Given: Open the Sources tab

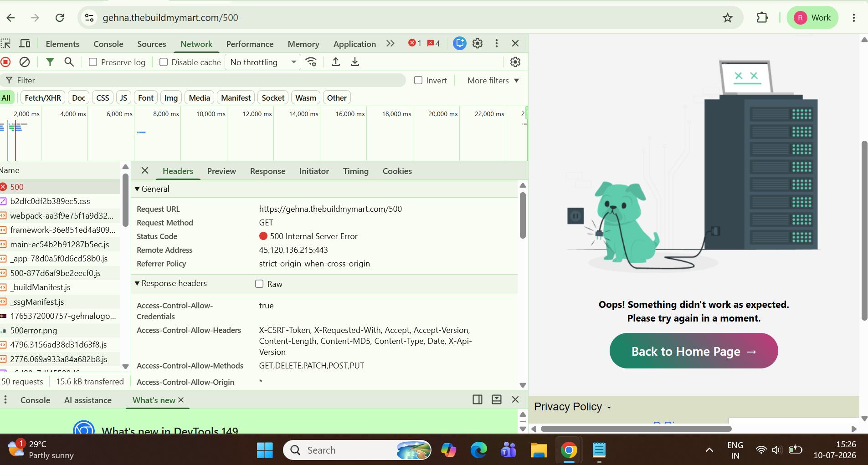Looking at the screenshot, I should pos(152,44).
